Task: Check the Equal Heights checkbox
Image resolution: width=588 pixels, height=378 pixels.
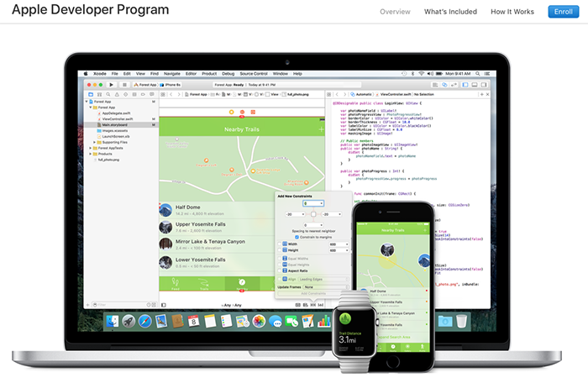Action: pos(280,265)
